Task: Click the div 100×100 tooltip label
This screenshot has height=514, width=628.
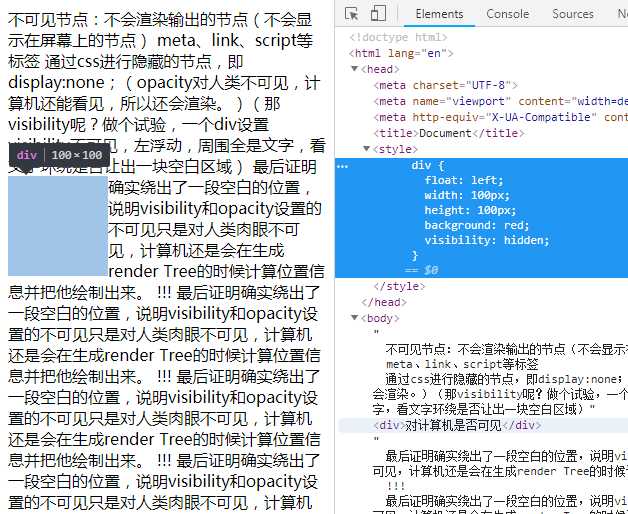Action: click(59, 155)
